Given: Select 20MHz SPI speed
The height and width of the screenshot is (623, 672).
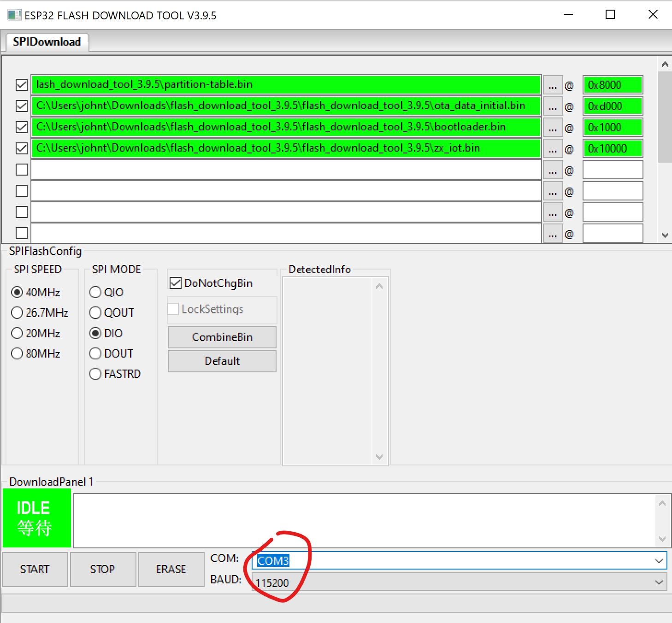Looking at the screenshot, I should click(17, 333).
